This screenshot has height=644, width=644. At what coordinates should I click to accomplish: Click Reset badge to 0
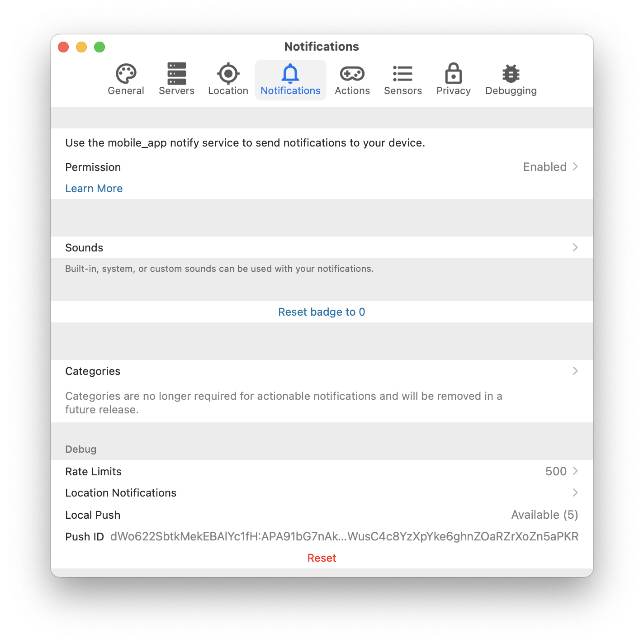coord(322,312)
